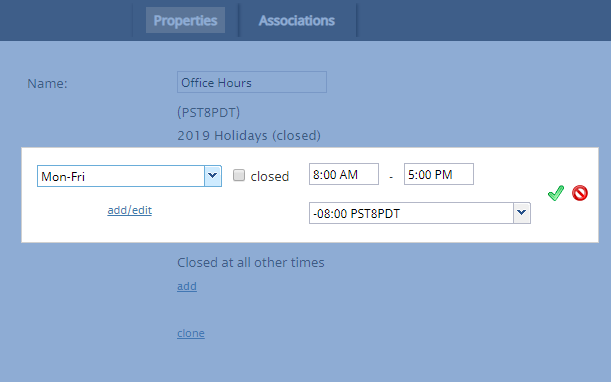Click the (PST8PDT) timezone text
Viewport: 611px width, 382px height.
208,113
